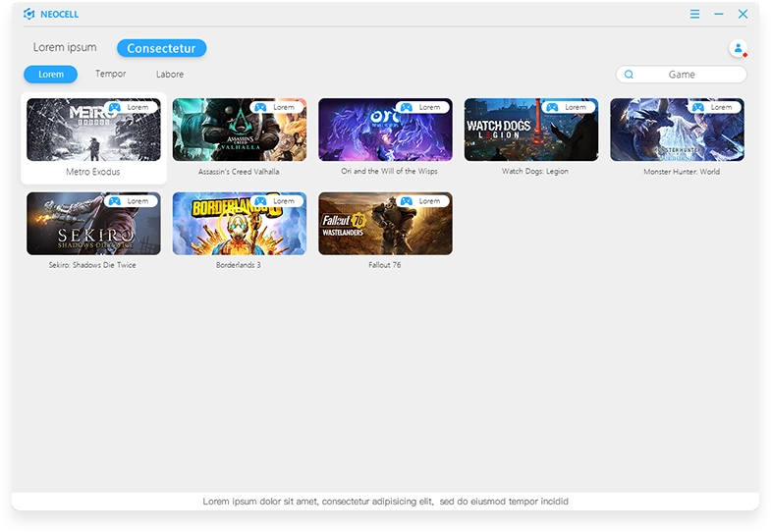Open the Ori and the Will of the Wisps cover
Screen dimensions: 771x532
click(385, 130)
